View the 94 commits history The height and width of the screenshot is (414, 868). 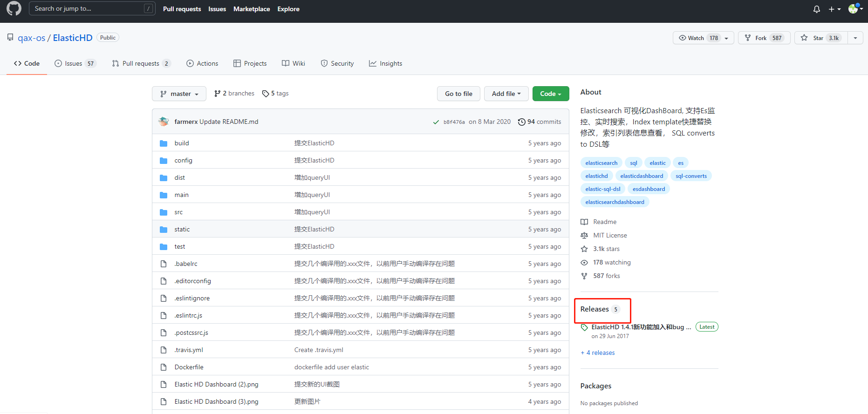tap(540, 122)
